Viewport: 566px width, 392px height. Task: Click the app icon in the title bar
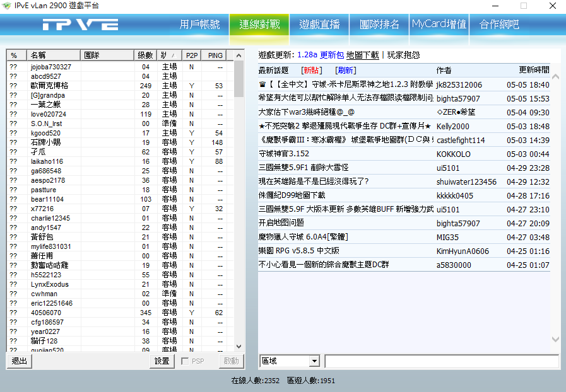point(7,6)
